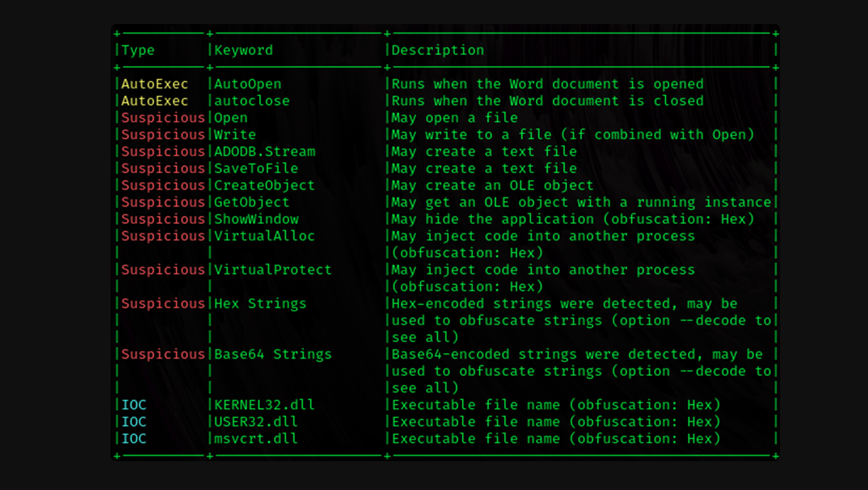This screenshot has height=490, width=868.
Task: Click the SaveToFile keyword
Action: pos(256,168)
